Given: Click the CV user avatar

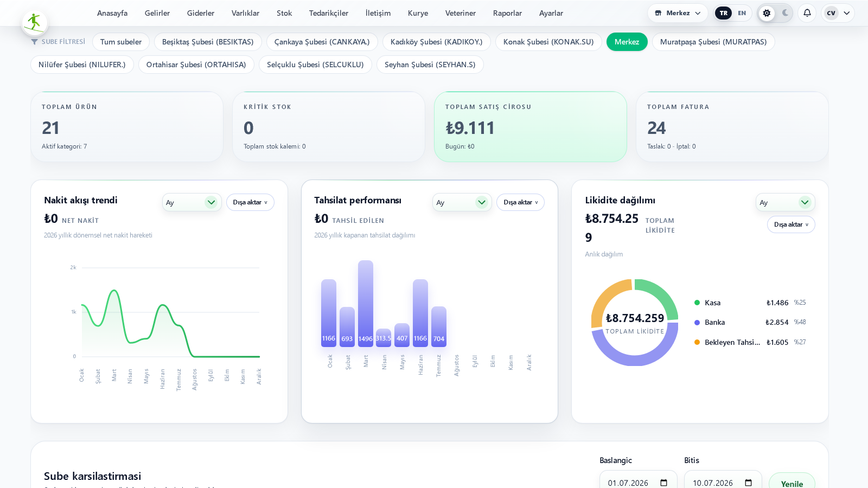Looking at the screenshot, I should (831, 13).
